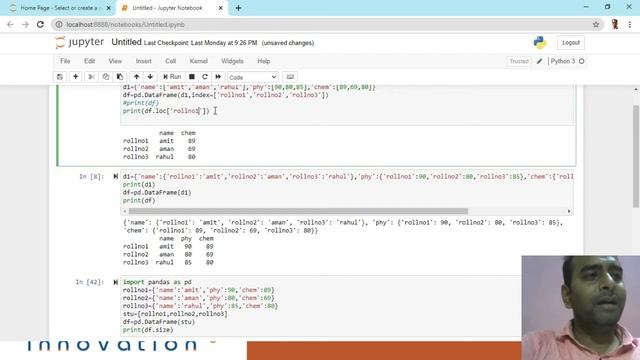Run cell In [42] via its run icon
640x360 pixels.
tap(116, 282)
